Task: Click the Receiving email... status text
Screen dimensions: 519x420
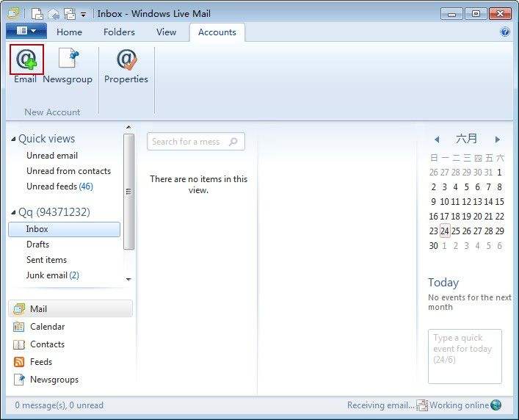Action: coord(381,405)
